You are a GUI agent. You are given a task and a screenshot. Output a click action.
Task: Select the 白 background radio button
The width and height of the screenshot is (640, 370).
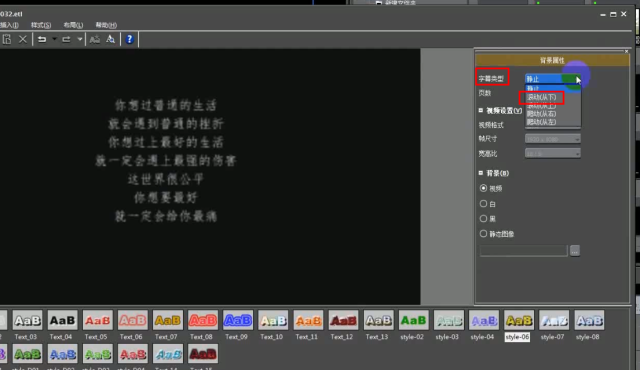484,203
